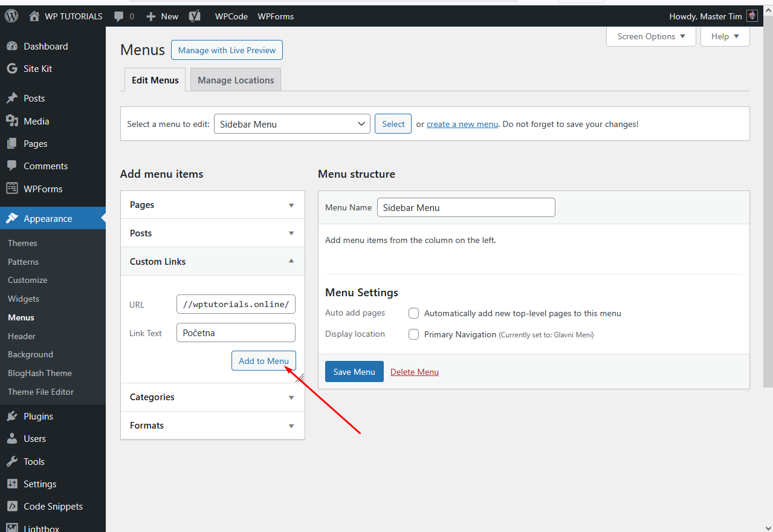Open the Screen Options panel
Viewport: 773px width, 532px height.
651,36
